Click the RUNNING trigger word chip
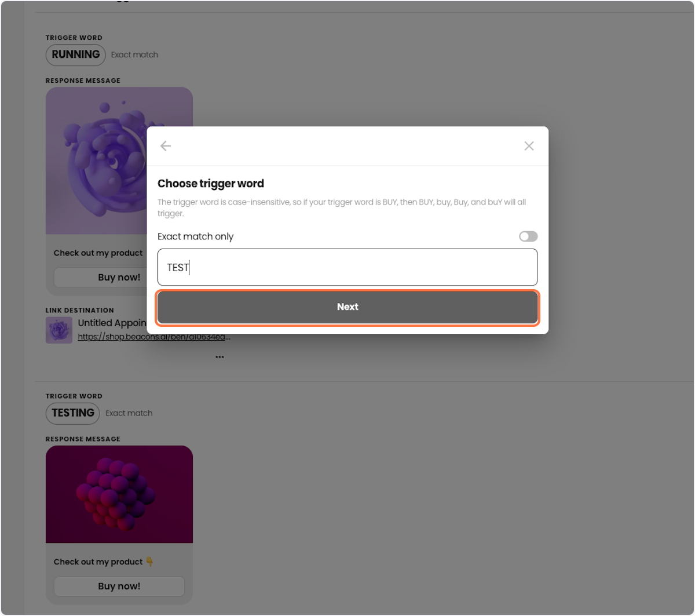695x616 pixels. 76,54
